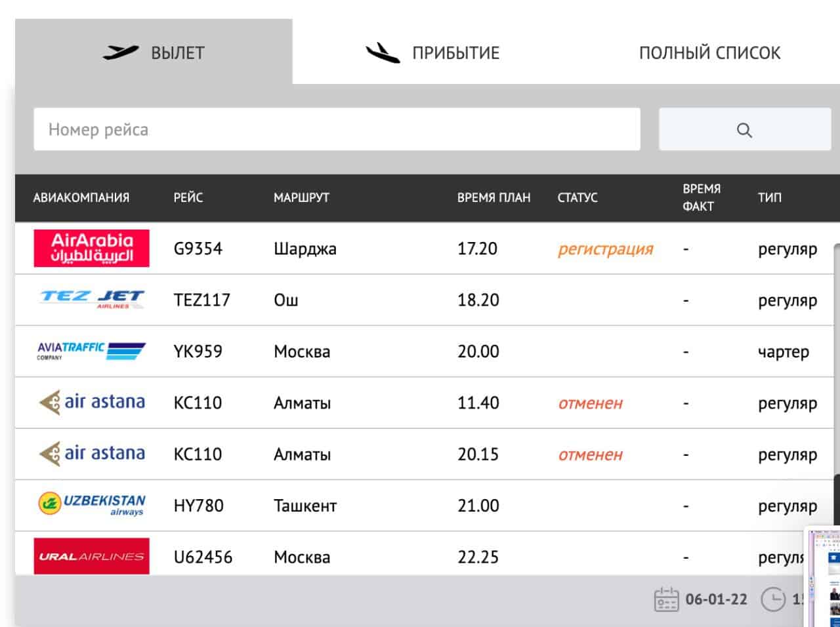Image resolution: width=840 pixels, height=627 pixels.
Task: Click the Ural Airlines logo
Action: (x=91, y=556)
